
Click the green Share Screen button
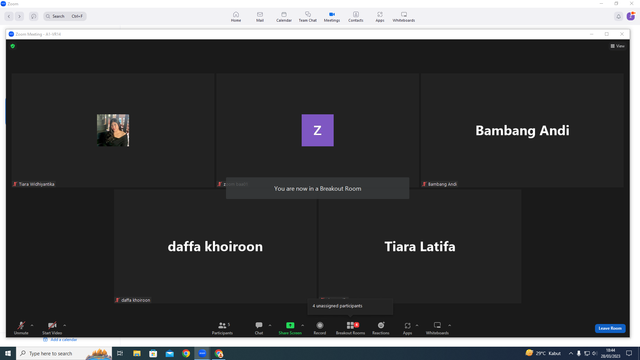290,328
